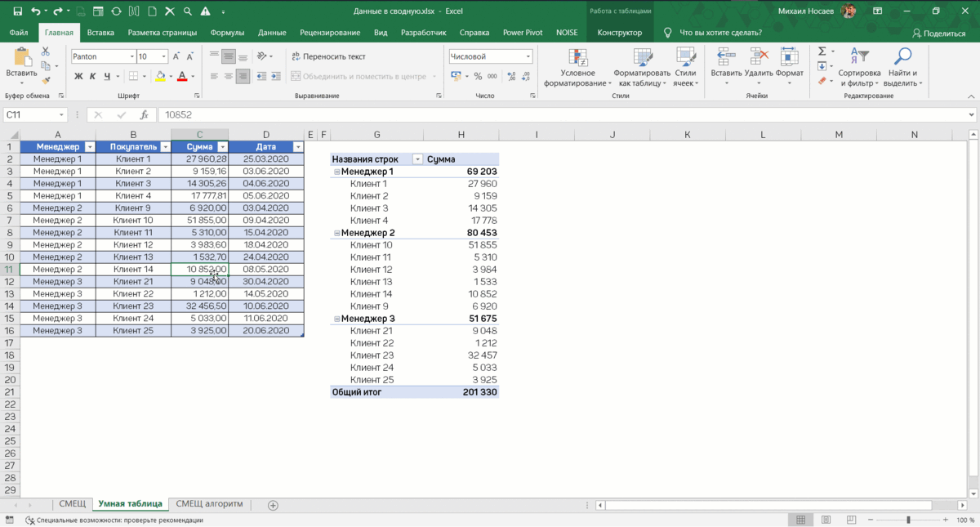Paste clipboard contents with the Вставить icon
Screen dimensions: 980x527
[21, 59]
